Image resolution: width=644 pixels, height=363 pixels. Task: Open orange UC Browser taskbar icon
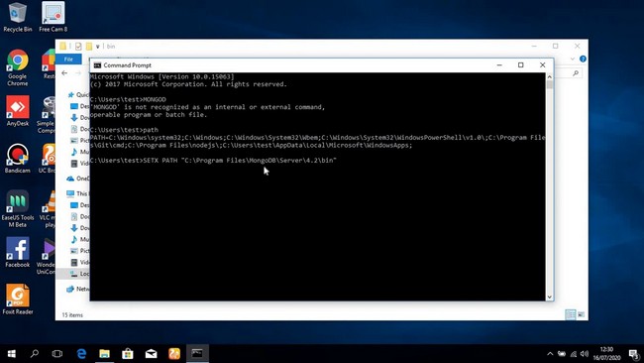click(174, 353)
